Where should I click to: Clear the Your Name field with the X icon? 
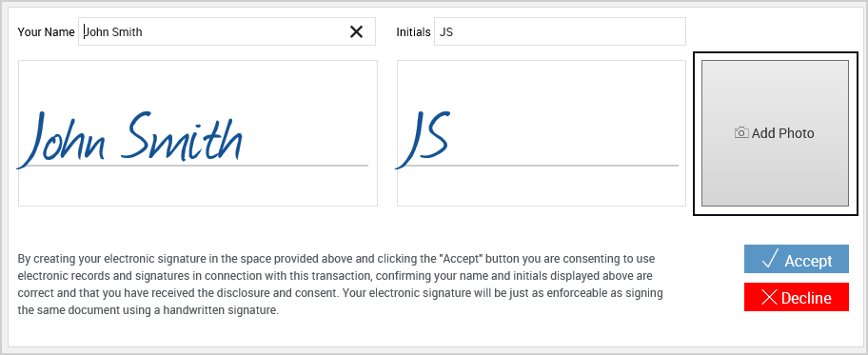pos(357,31)
